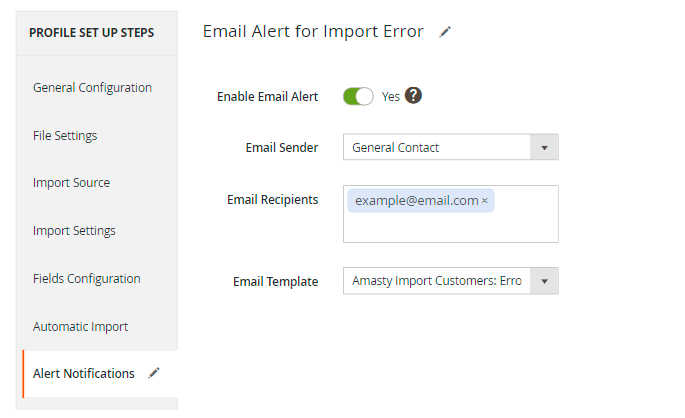Click the question mark help icon

(413, 96)
